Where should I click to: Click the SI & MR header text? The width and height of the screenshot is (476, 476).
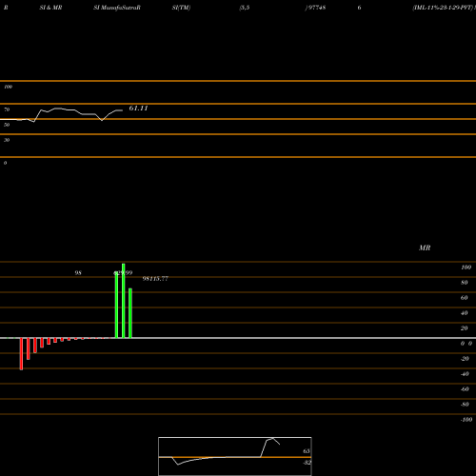50,8
